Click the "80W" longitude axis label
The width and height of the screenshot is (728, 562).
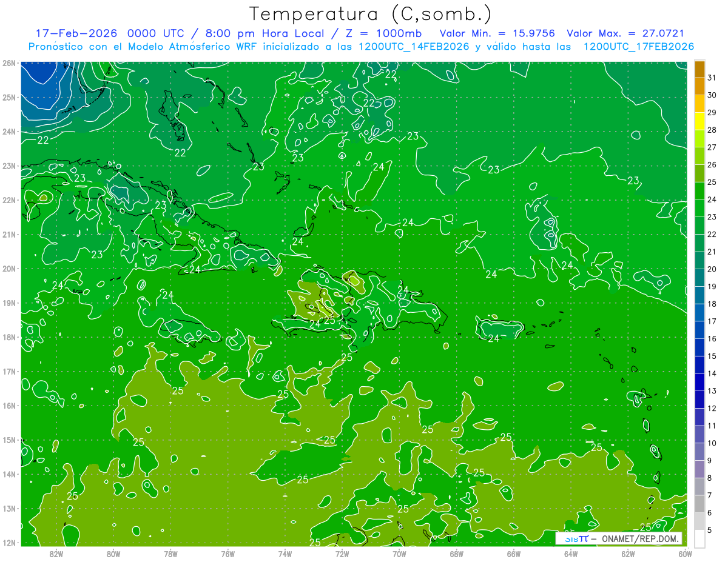(113, 554)
